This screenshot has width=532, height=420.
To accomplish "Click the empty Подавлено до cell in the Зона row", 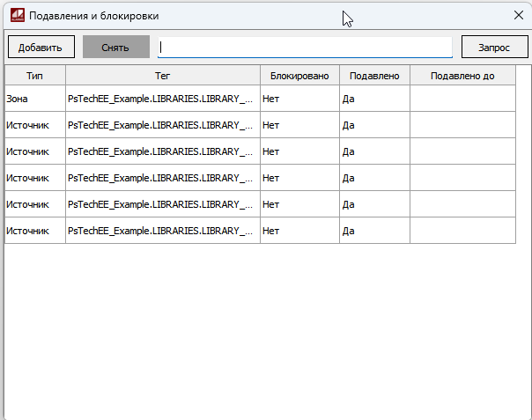I will click(x=462, y=99).
